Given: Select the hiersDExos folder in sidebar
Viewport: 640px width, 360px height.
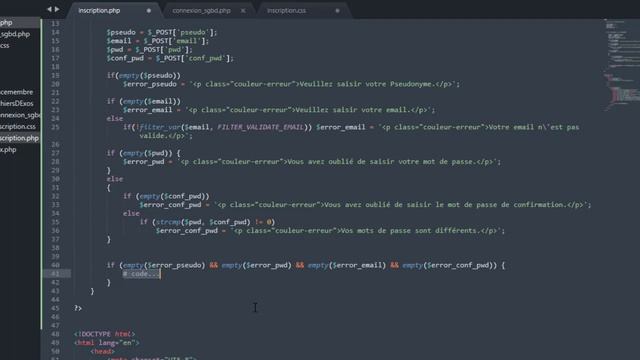Looking at the screenshot, I should (17, 103).
